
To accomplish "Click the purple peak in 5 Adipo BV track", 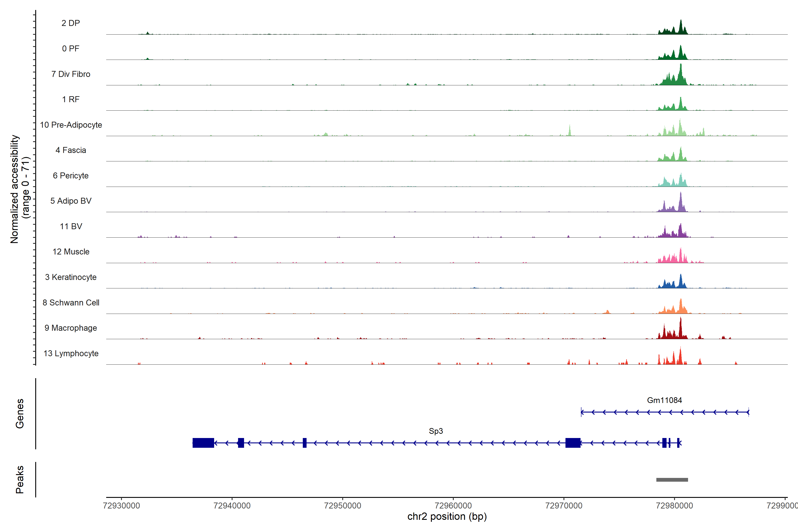I will [x=680, y=203].
